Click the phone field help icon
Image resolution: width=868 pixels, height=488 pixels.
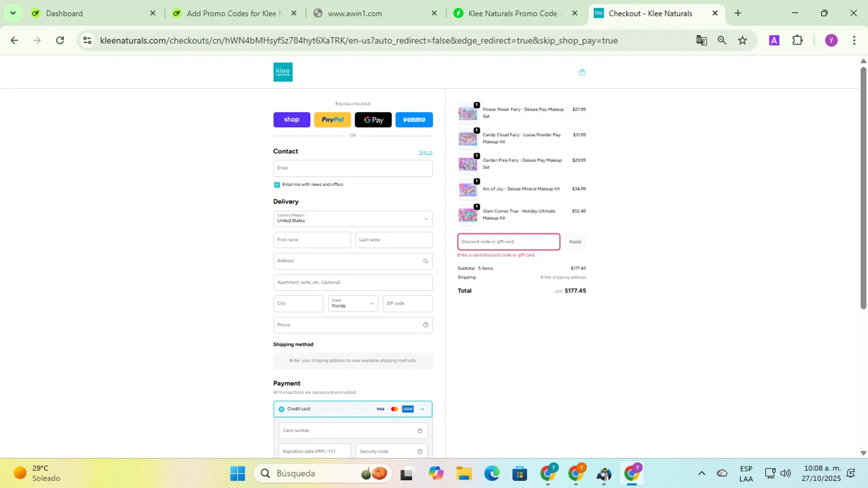[x=425, y=325]
